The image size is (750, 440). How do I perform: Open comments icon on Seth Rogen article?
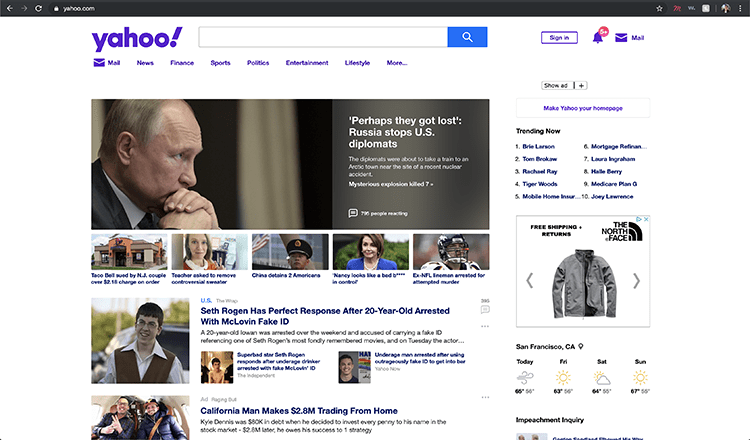pos(485,309)
